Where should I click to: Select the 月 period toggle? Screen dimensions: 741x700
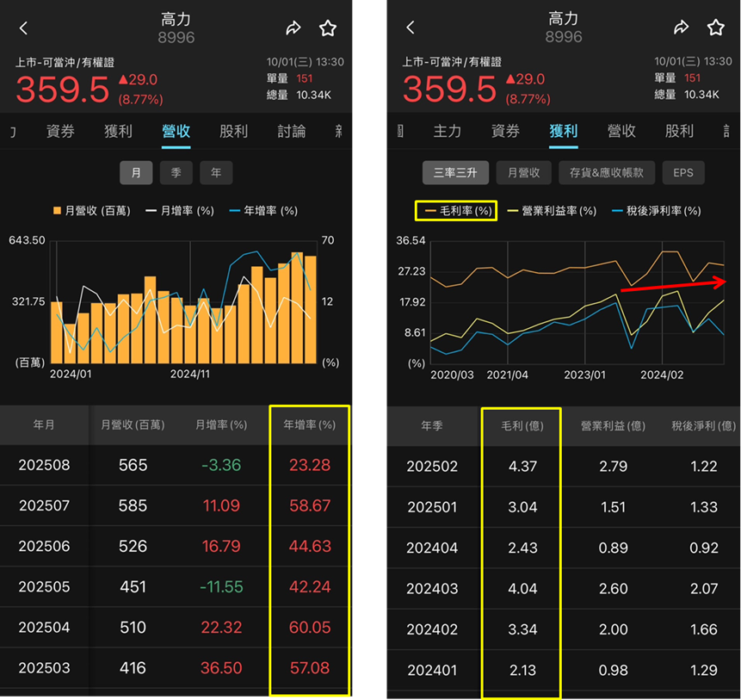(136, 173)
